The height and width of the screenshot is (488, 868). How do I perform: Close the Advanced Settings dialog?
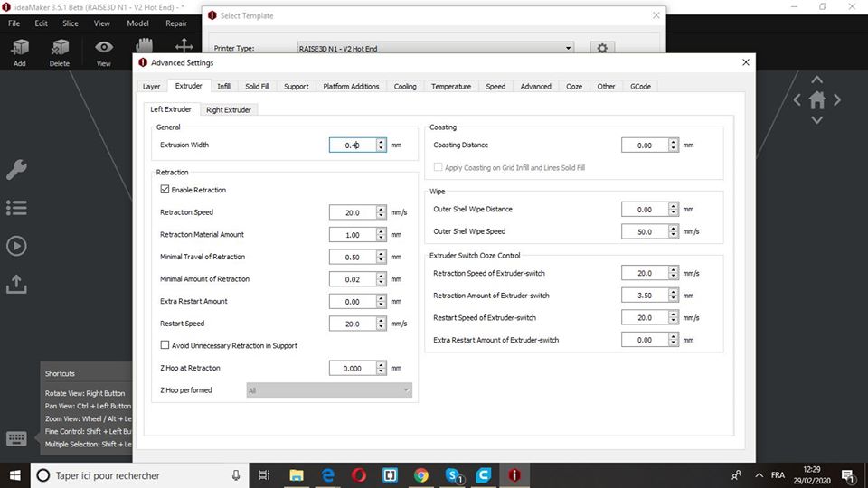(746, 62)
